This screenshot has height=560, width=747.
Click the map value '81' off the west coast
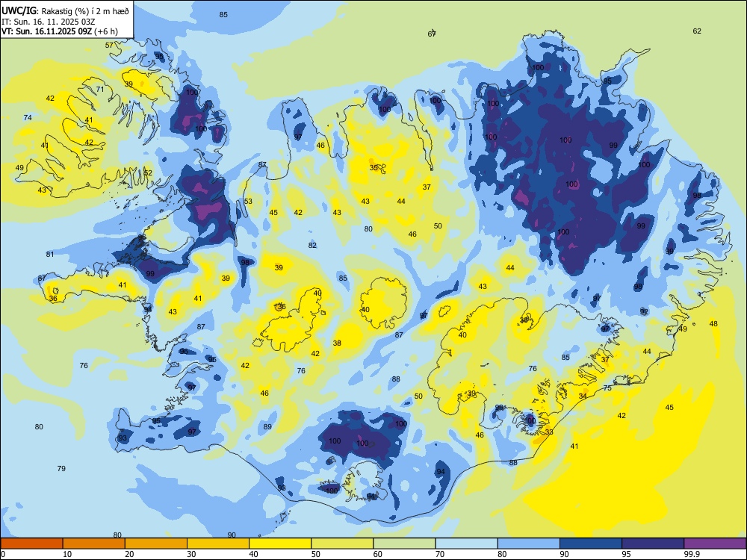50,255
